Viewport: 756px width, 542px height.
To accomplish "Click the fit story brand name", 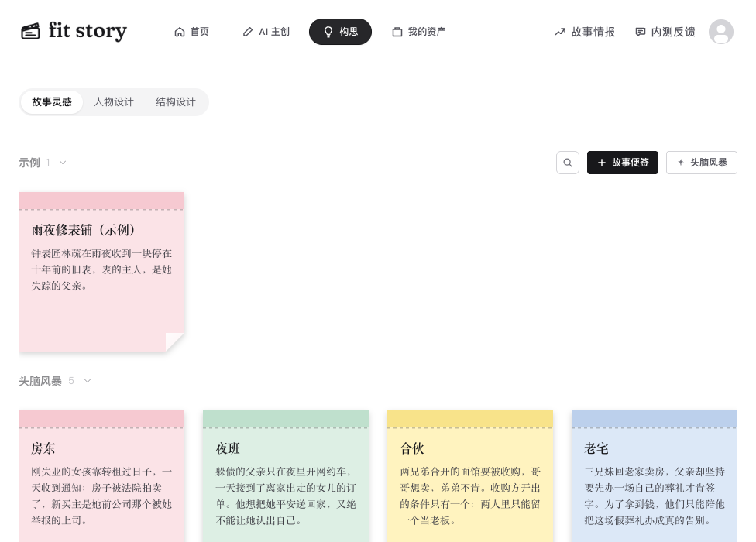I will (88, 31).
